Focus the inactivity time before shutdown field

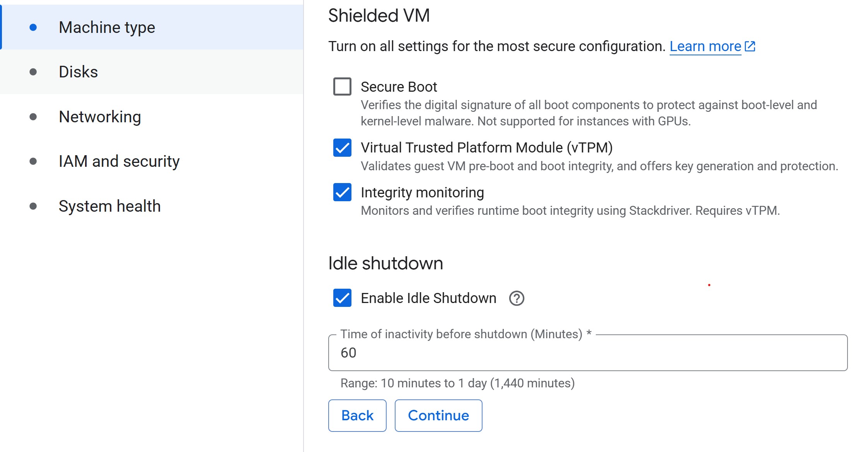588,353
